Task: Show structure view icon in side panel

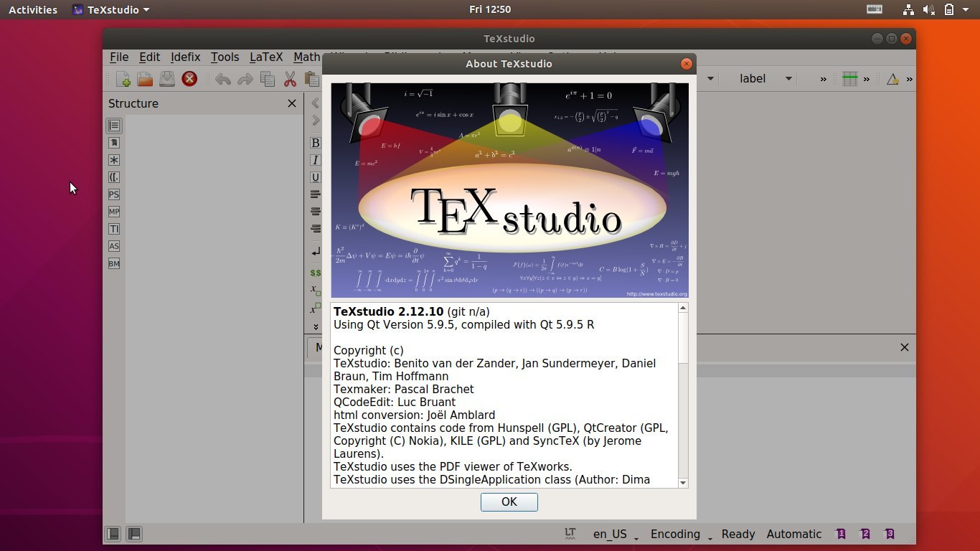Action: click(x=113, y=126)
